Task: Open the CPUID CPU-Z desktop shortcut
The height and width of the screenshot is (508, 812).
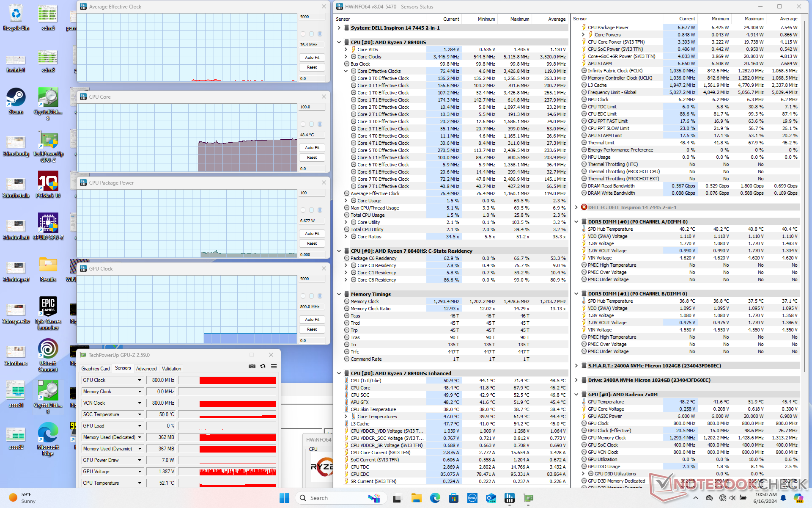Action: pyautogui.click(x=48, y=226)
